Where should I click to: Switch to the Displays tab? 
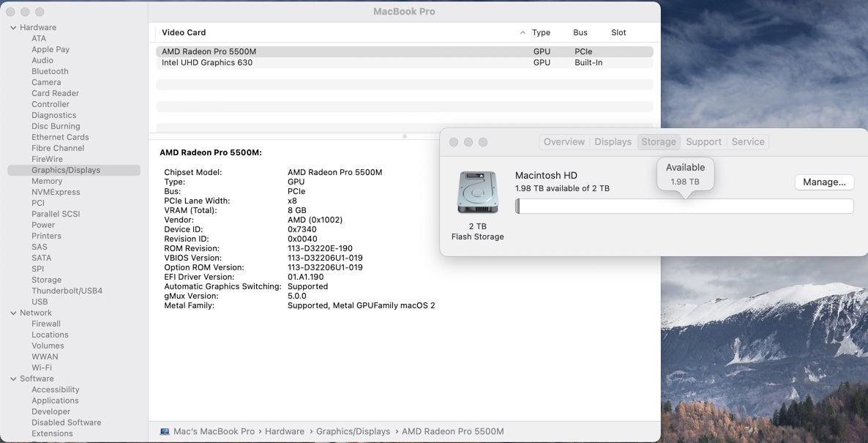click(613, 141)
